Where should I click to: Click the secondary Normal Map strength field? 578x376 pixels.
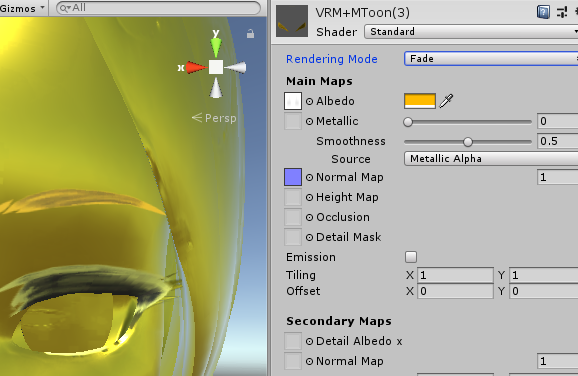coord(558,361)
